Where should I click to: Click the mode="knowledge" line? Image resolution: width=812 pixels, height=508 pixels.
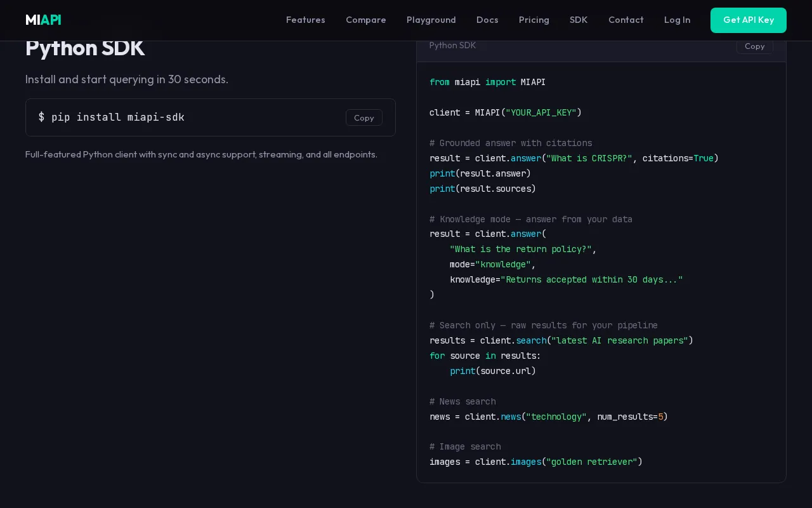[493, 264]
